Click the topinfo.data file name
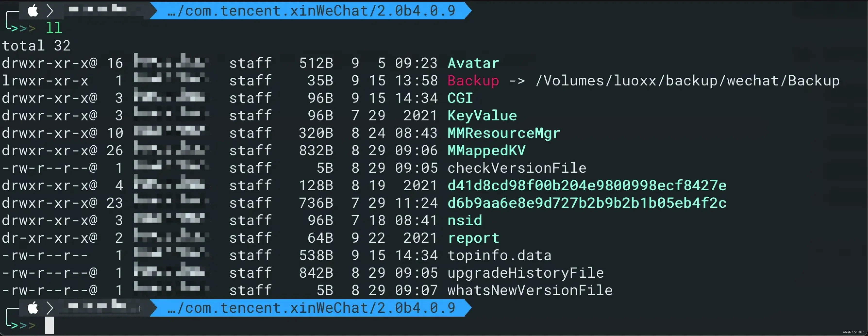 coord(499,255)
